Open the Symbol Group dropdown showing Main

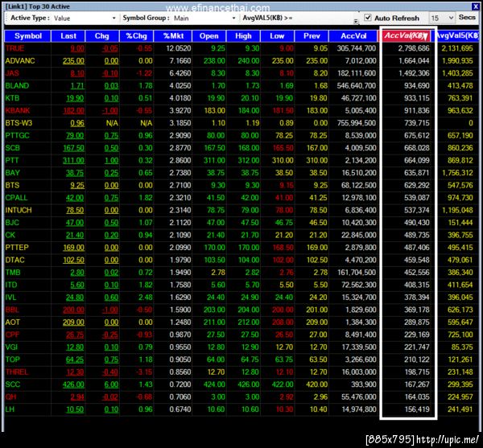(204, 18)
